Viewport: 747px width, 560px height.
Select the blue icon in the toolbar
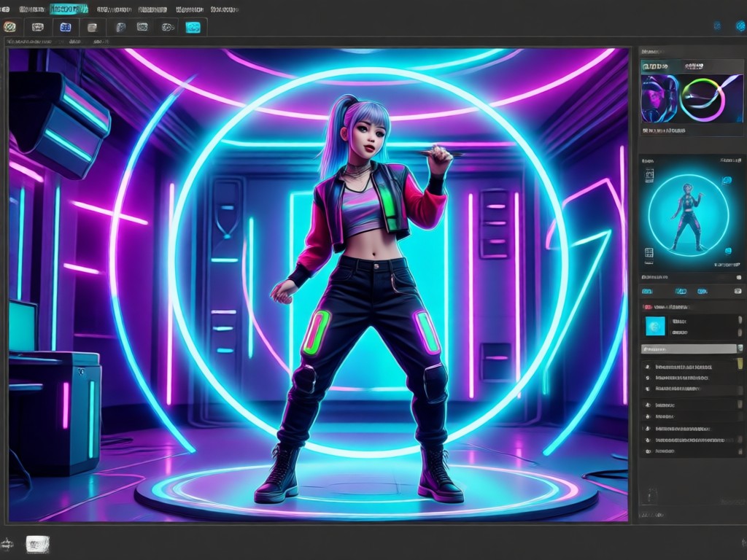(x=65, y=27)
